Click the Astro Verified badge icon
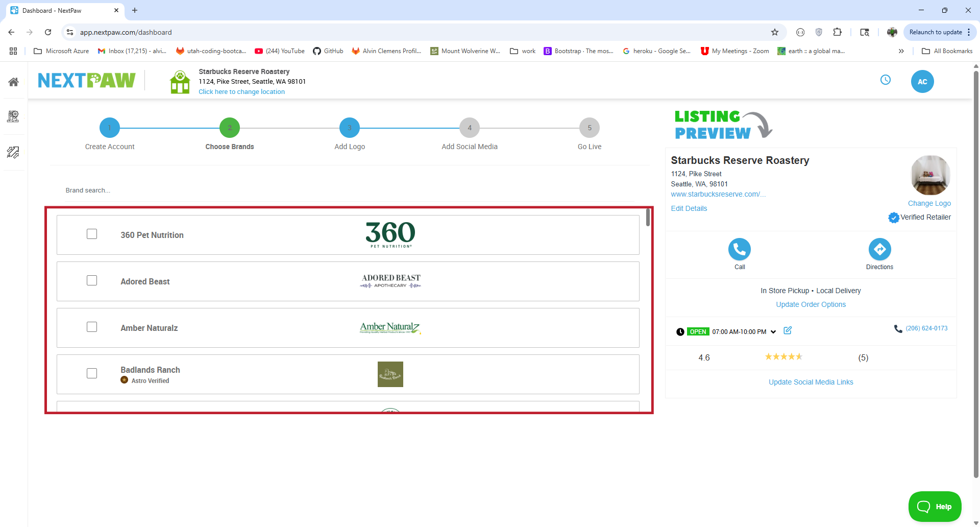 point(124,380)
